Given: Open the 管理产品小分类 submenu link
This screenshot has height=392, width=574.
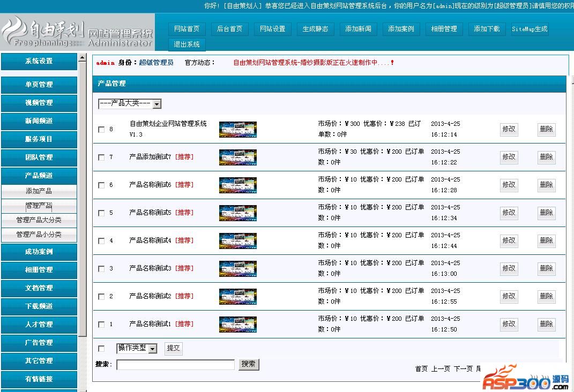Looking at the screenshot, I should point(39,235).
